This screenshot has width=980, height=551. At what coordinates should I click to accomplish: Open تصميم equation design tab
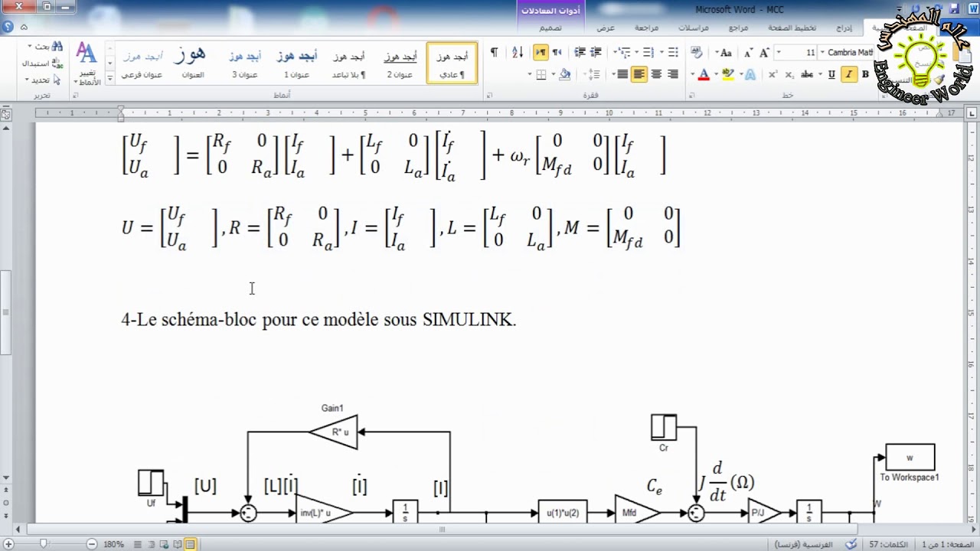click(550, 28)
